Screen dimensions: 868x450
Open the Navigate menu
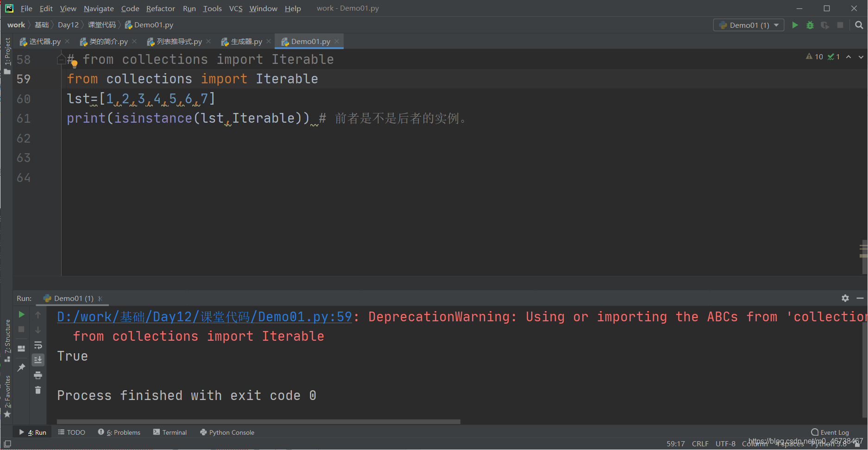(99, 8)
